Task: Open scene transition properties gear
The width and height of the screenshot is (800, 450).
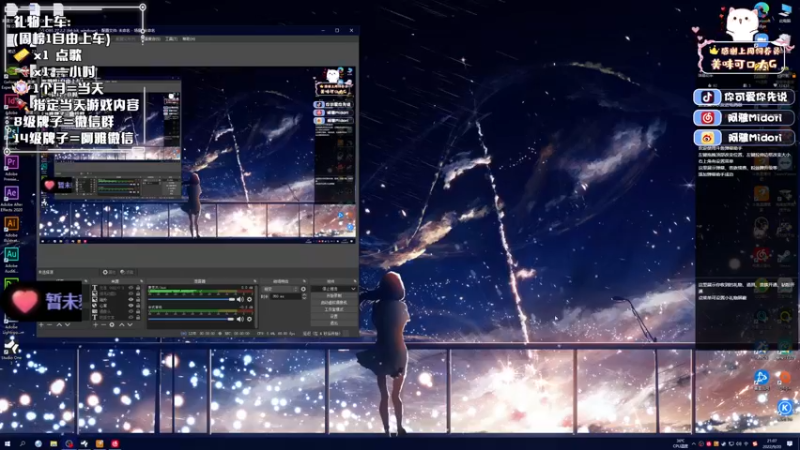Action: (x=304, y=289)
